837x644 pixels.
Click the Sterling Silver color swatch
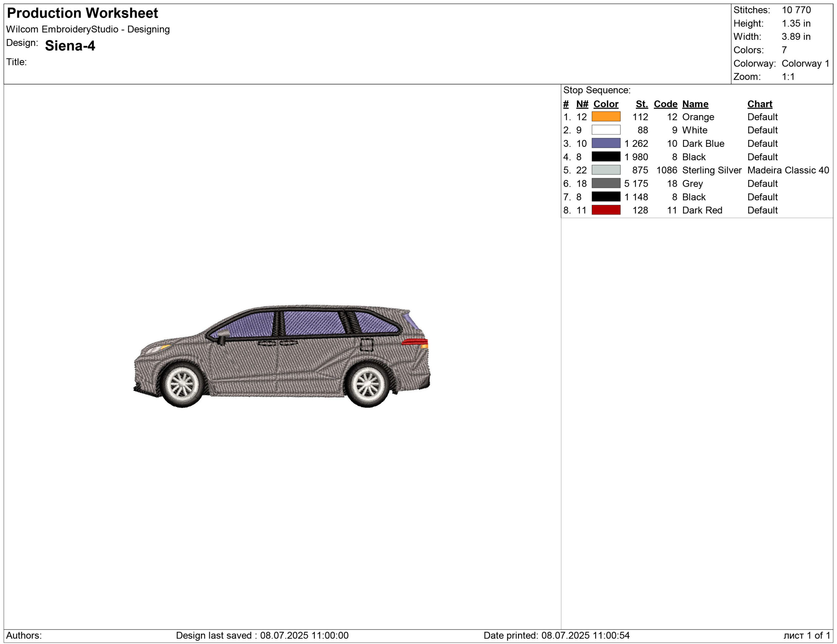pyautogui.click(x=606, y=170)
